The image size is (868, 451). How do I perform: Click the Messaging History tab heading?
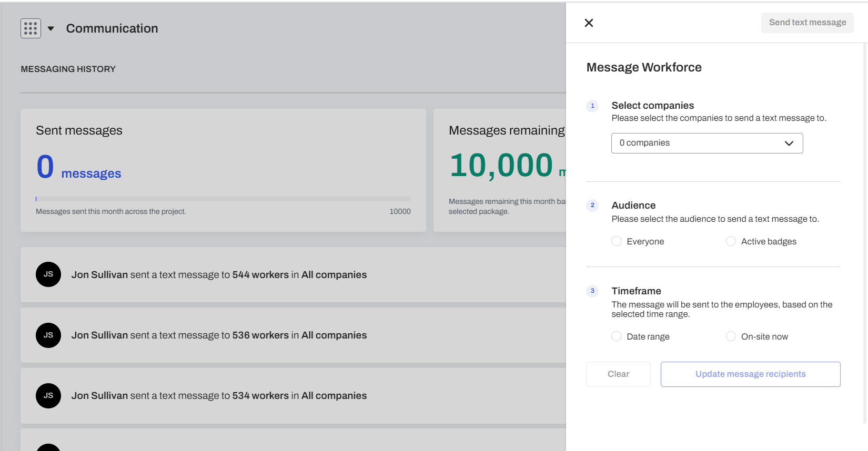tap(68, 69)
